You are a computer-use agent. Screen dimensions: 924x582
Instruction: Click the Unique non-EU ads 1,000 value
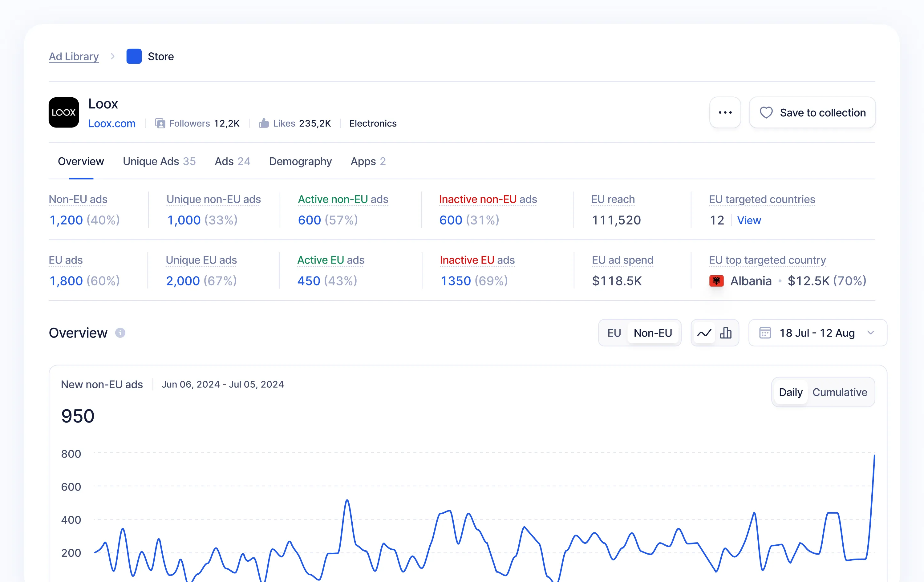pyautogui.click(x=184, y=220)
